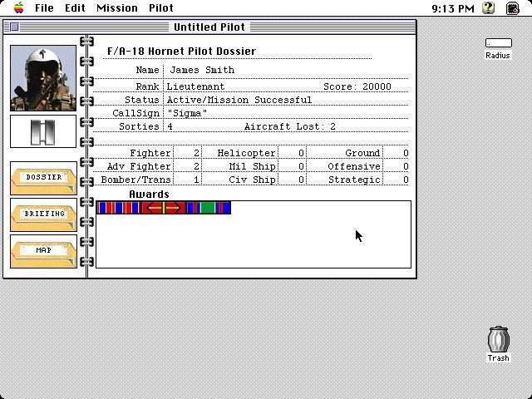Screen dimensions: 532x399
Task: Open the Pilot menu
Action: 161,7
